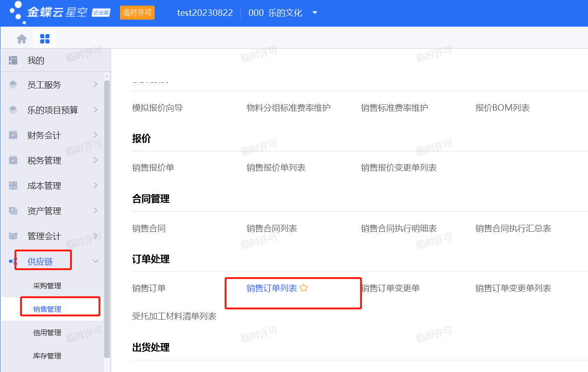Click the 财务会计 sidebar icon
The height and width of the screenshot is (372, 588).
click(x=13, y=136)
